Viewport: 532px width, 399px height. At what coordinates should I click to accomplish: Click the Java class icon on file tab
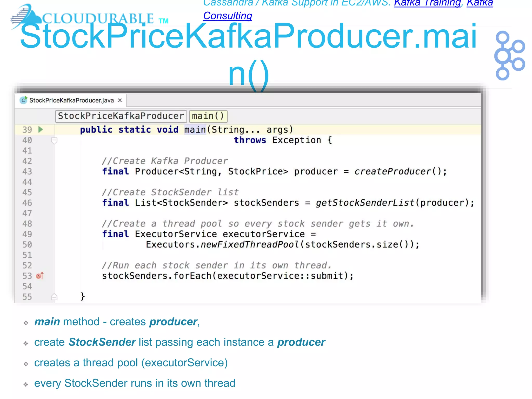[23, 100]
